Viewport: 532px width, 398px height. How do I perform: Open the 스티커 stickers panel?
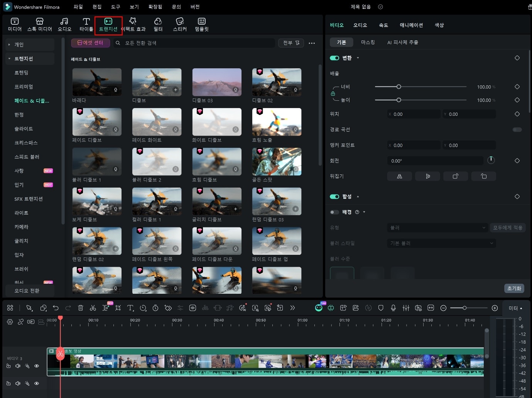[x=180, y=24]
